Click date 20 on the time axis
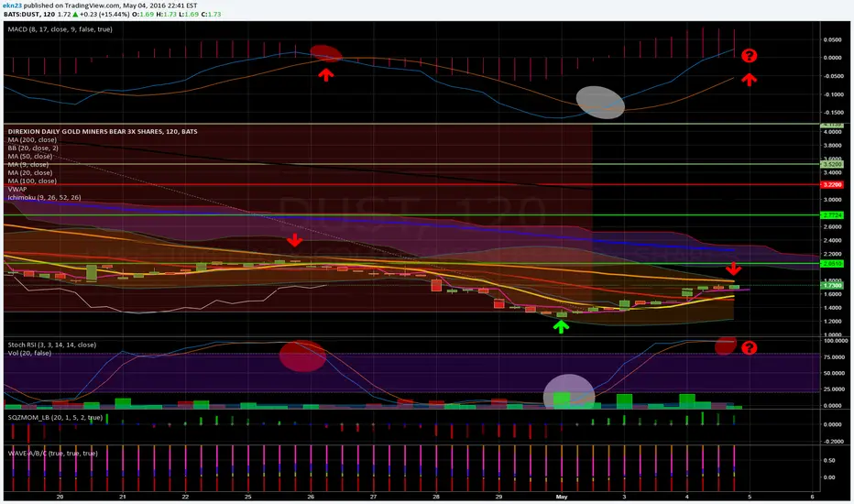Image resolution: width=854 pixels, height=504 pixels. (60, 497)
